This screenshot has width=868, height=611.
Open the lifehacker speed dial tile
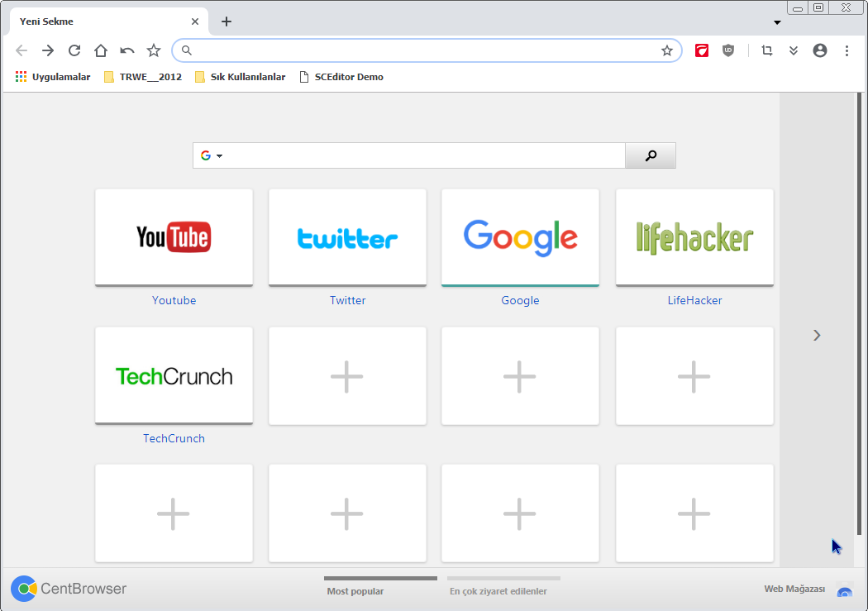coord(694,238)
